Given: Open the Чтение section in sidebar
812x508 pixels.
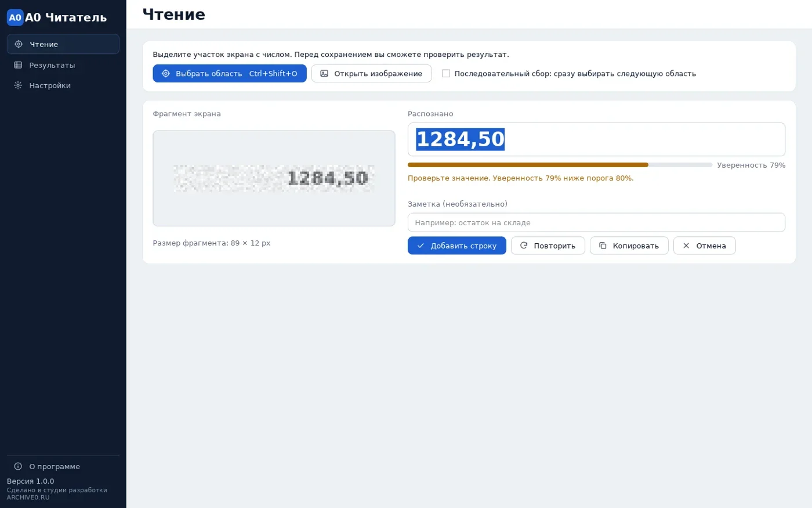Looking at the screenshot, I should [63, 44].
